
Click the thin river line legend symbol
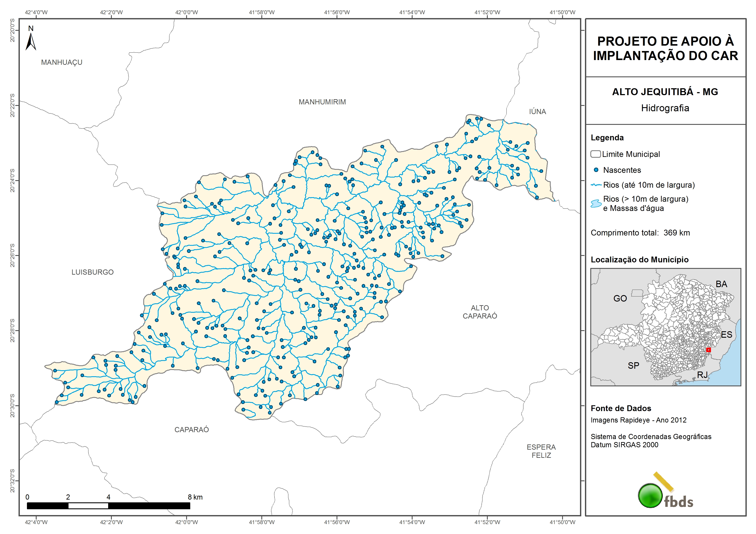(x=596, y=185)
